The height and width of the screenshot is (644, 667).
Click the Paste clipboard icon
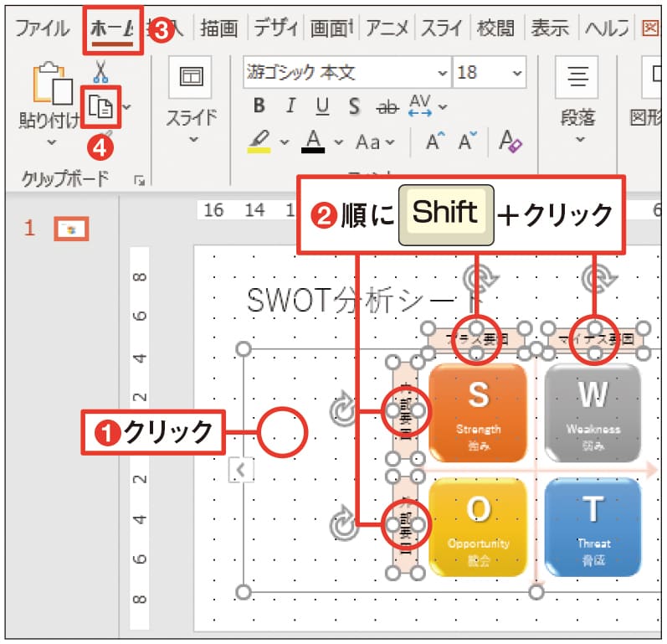tap(53, 83)
